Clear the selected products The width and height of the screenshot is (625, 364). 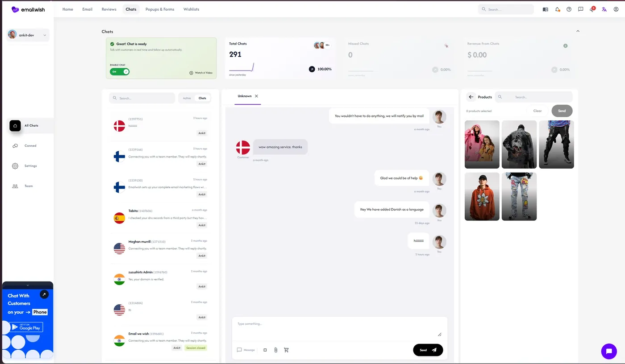pyautogui.click(x=537, y=111)
